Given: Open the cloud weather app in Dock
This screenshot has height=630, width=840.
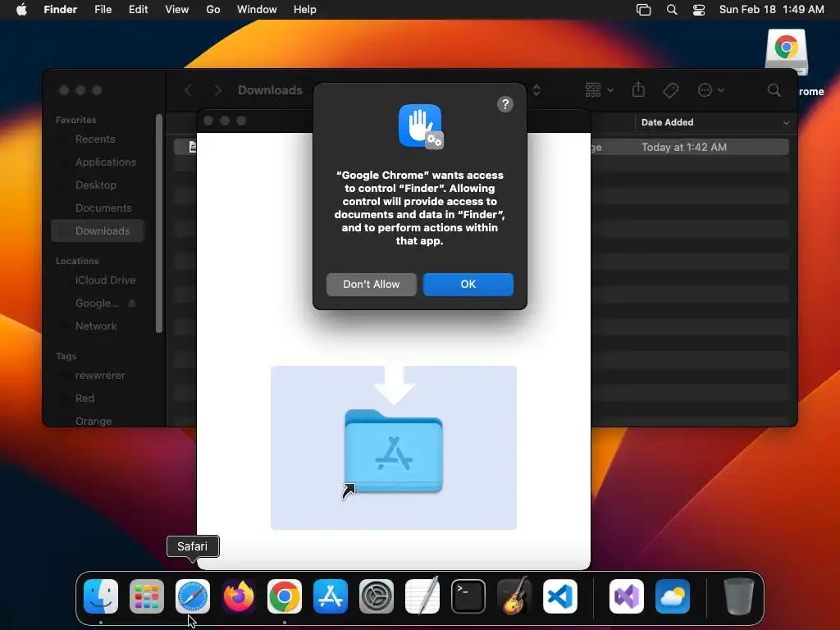Looking at the screenshot, I should 673,596.
